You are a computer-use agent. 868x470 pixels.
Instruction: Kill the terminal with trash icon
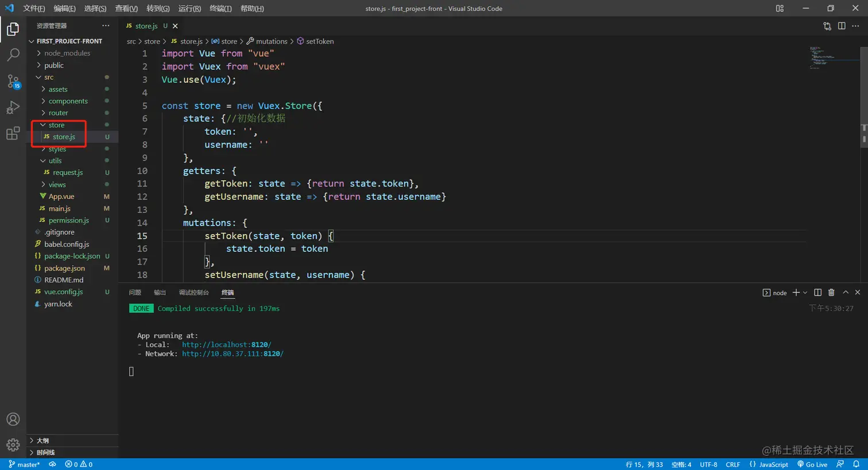(831, 293)
